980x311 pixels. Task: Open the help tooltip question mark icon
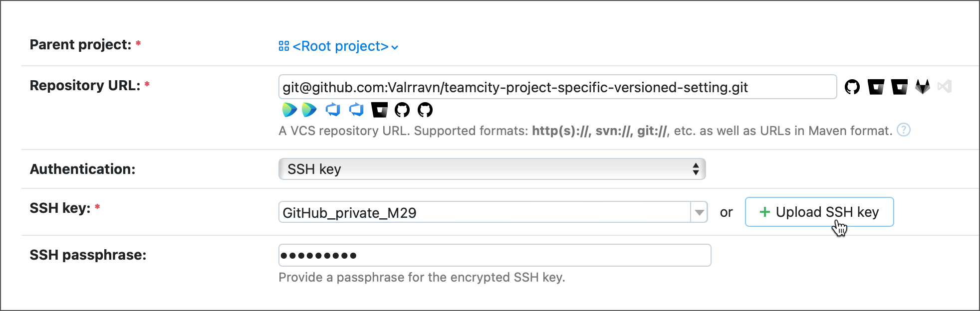904,131
